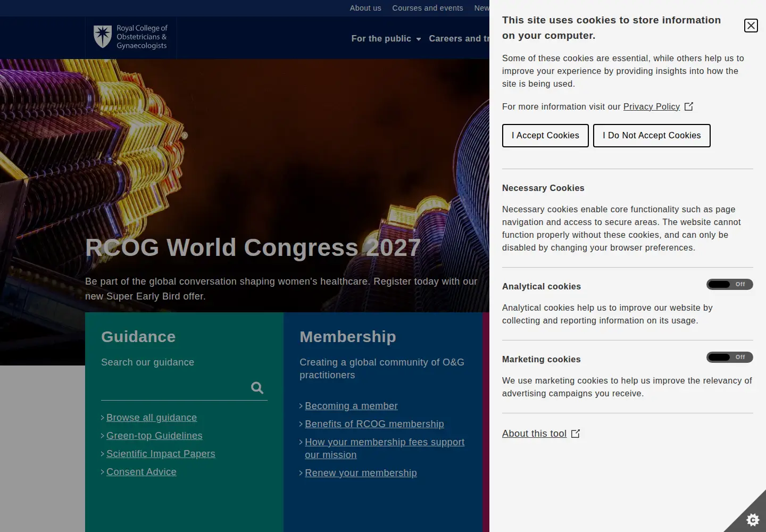The image size is (766, 532).
Task: Open the About this tool link
Action: tap(534, 434)
